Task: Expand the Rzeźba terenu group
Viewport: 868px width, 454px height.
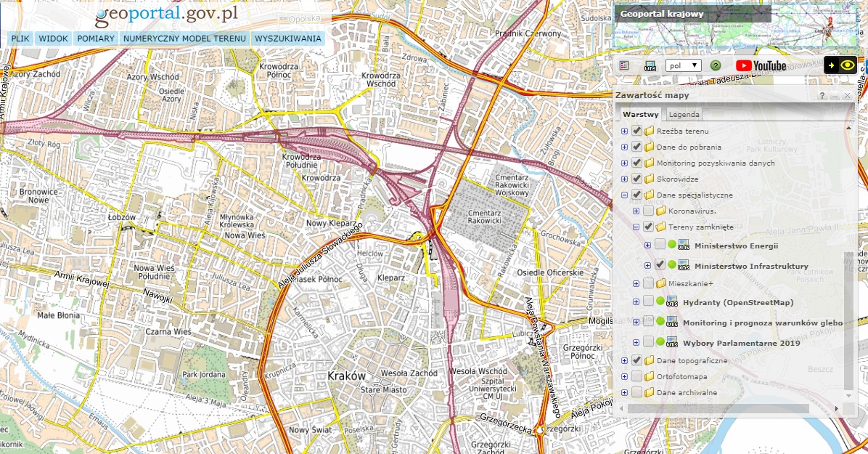Action: (x=624, y=131)
